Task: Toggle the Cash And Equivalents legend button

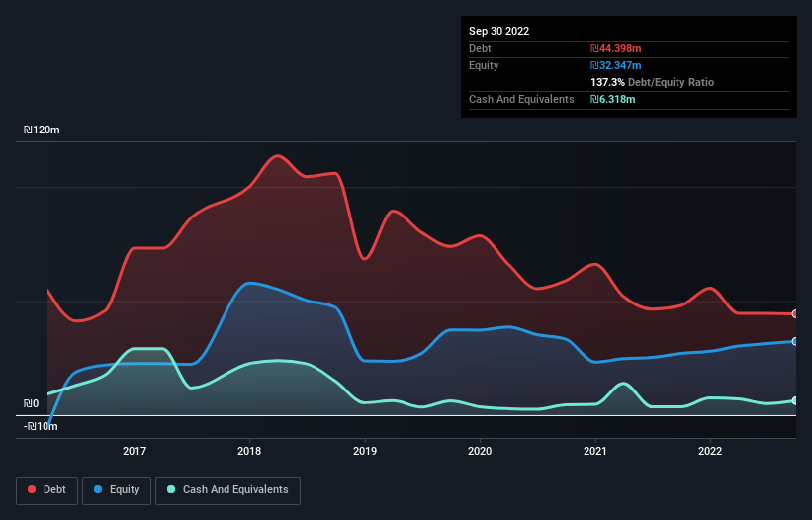Action: (227, 490)
